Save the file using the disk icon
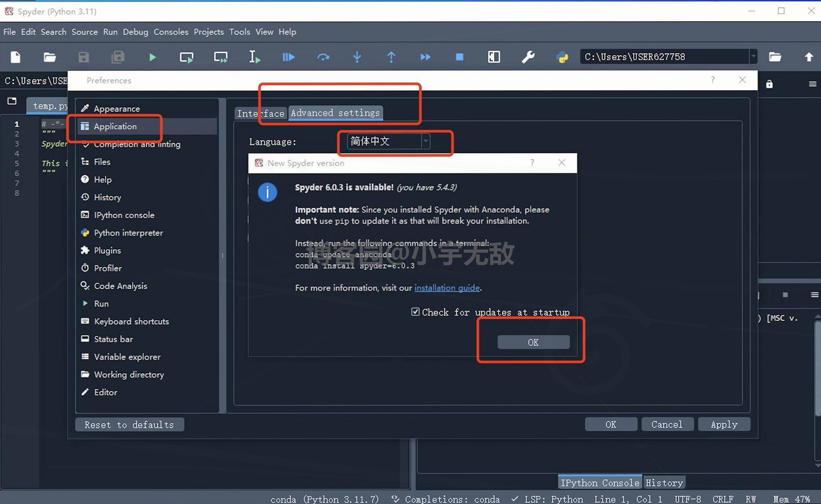This screenshot has height=504, width=821. coord(84,57)
